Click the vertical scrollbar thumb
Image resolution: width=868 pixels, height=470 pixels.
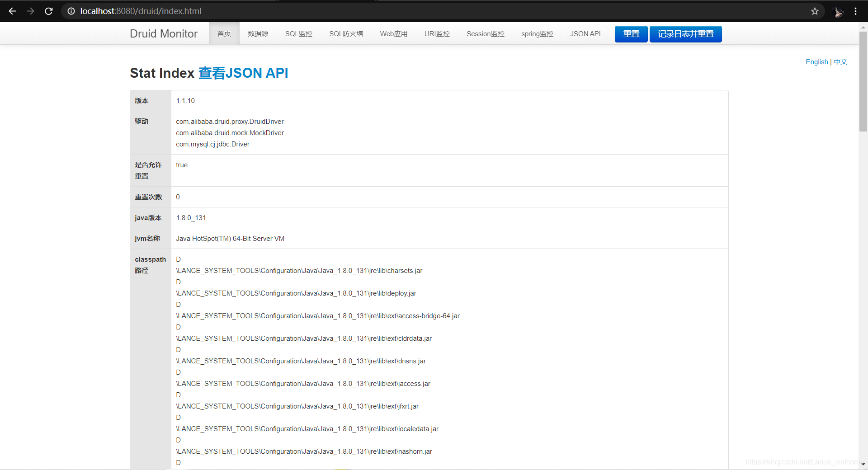863,81
